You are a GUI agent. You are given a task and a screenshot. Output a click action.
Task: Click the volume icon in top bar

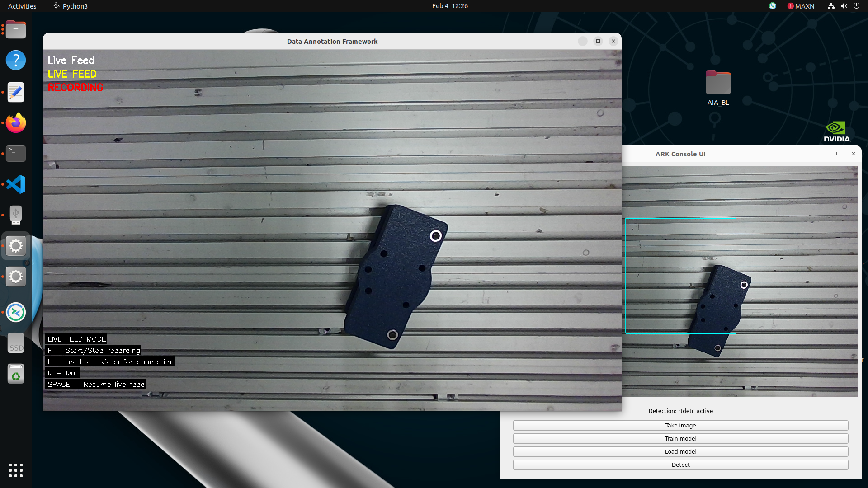[844, 6]
